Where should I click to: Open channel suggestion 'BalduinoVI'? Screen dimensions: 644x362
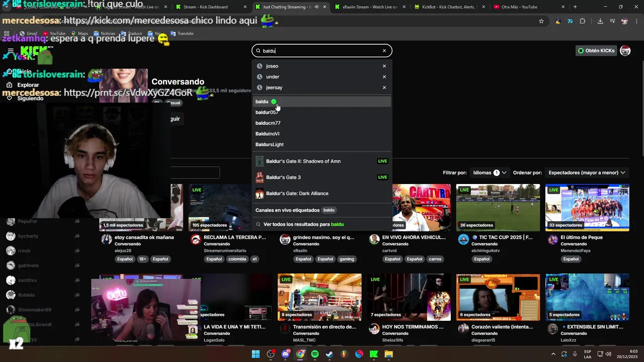click(x=322, y=134)
